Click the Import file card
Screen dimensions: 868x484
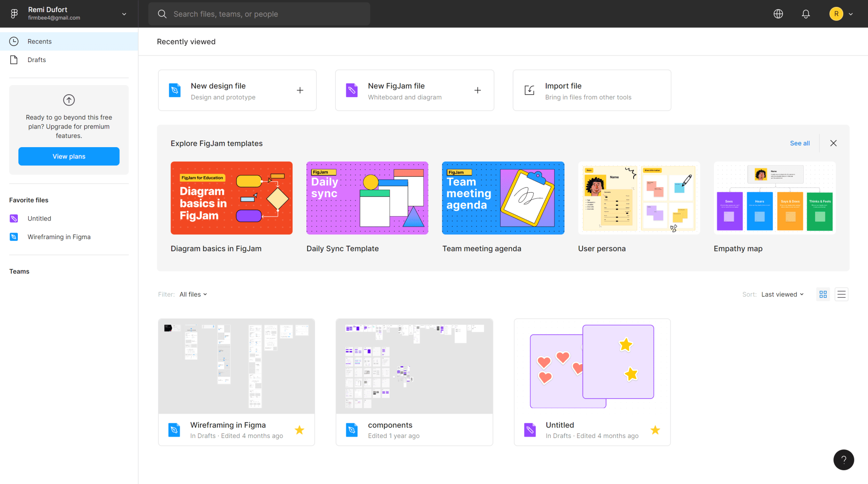click(592, 90)
